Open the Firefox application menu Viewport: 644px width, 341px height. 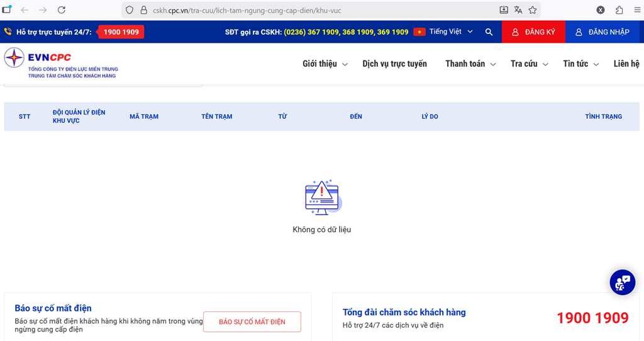[x=636, y=10]
